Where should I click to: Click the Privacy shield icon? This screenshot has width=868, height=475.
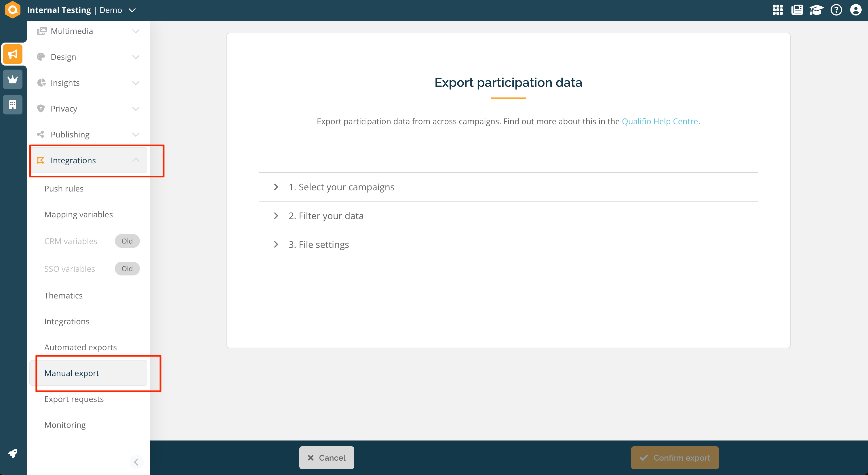click(x=41, y=108)
